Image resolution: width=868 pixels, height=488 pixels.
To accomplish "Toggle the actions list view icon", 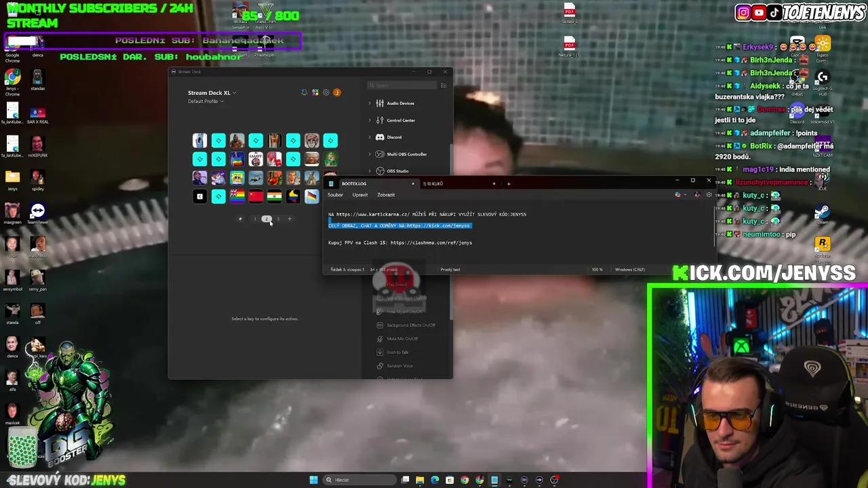I will (x=443, y=85).
